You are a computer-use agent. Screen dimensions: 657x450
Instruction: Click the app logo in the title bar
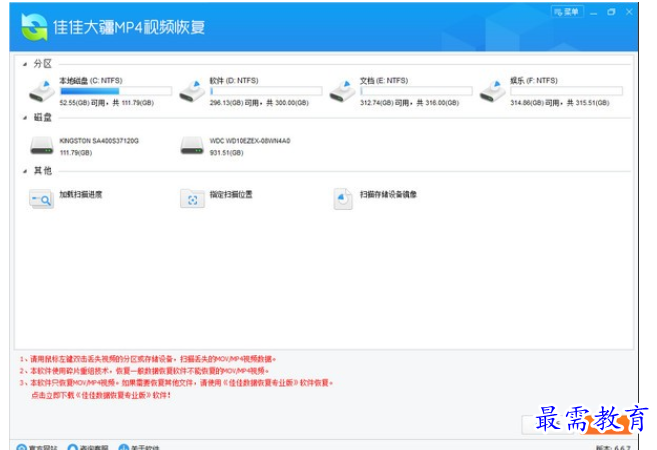(x=34, y=27)
